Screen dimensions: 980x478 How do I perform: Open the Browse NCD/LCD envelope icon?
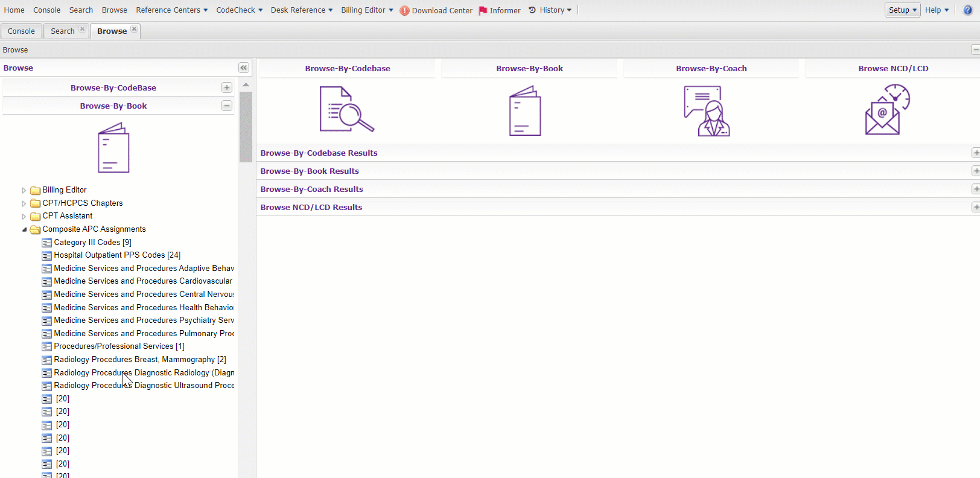coord(887,110)
